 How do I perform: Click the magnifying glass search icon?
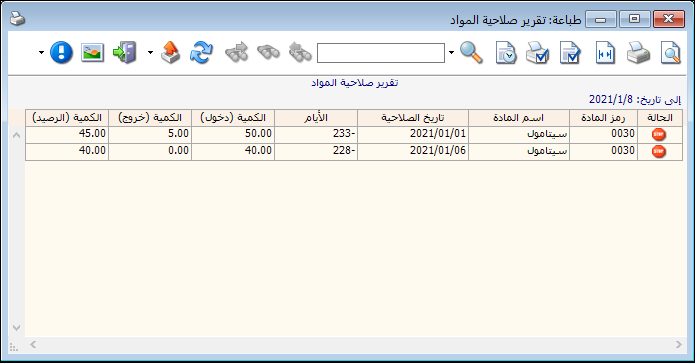click(x=471, y=53)
